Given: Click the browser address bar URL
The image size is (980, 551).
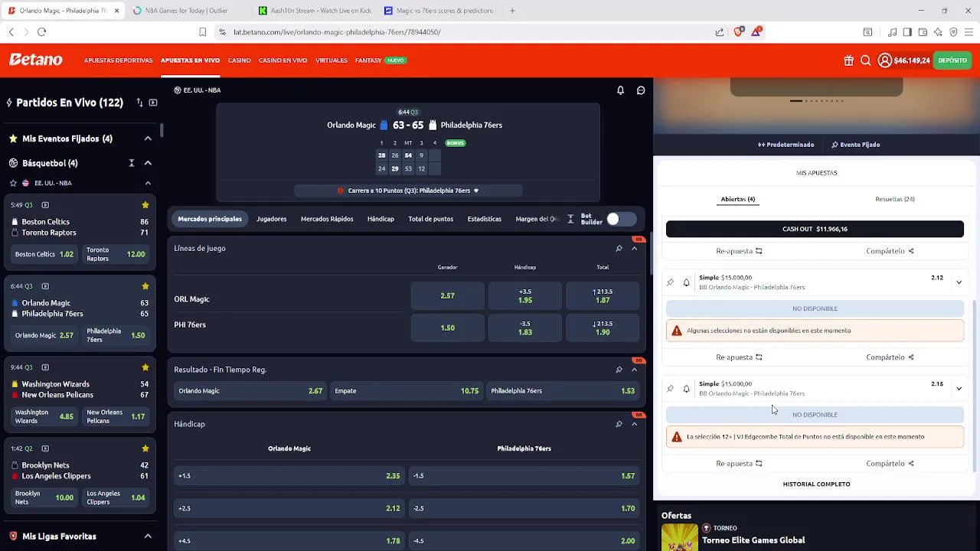Looking at the screenshot, I should tap(337, 32).
